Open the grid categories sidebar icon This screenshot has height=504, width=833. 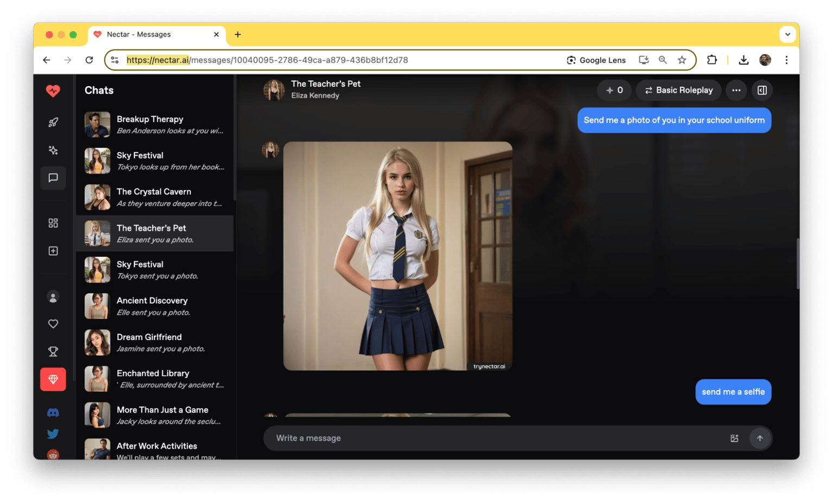tap(53, 223)
